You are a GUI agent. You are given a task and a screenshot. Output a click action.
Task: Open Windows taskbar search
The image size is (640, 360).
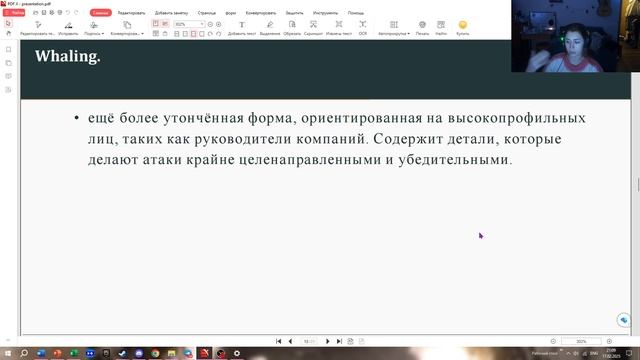pyautogui.click(x=24, y=353)
